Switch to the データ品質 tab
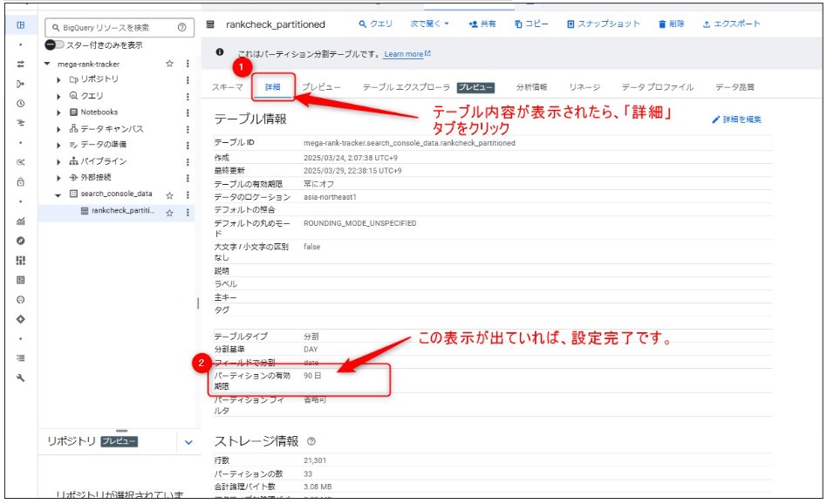This screenshot has height=504, width=827. 735,87
